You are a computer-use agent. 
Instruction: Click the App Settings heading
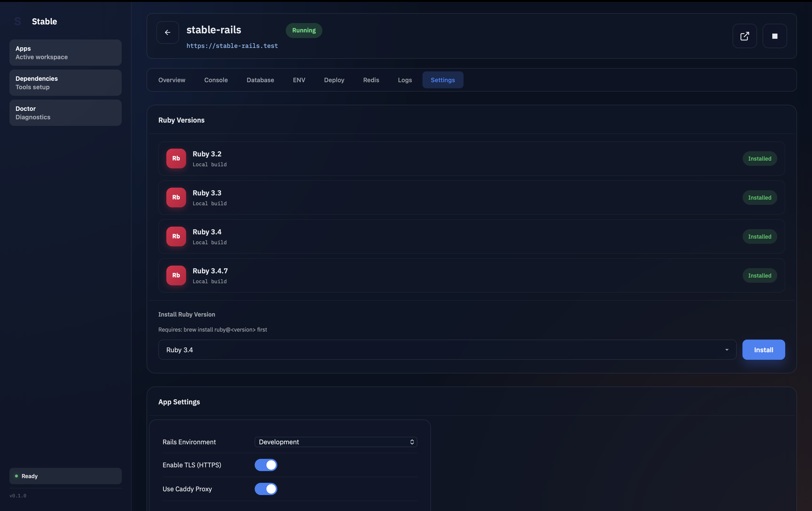coord(179,402)
